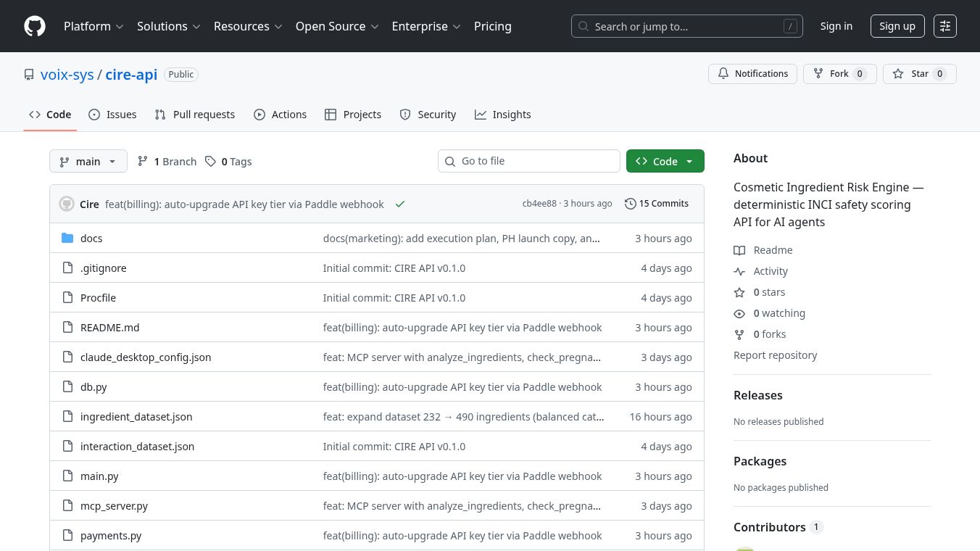Expand the green Code dropdown
The height and width of the screenshot is (551, 980).
(665, 162)
